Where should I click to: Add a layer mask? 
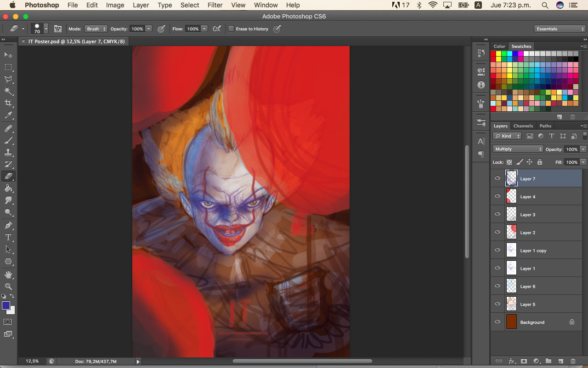click(x=523, y=362)
